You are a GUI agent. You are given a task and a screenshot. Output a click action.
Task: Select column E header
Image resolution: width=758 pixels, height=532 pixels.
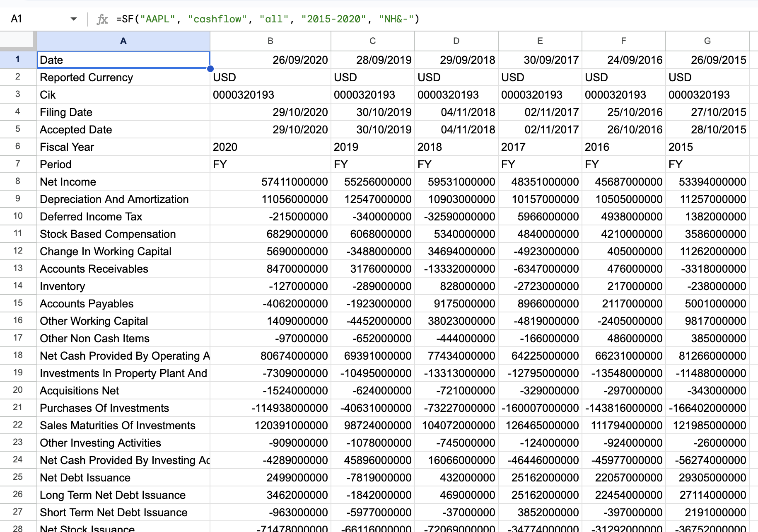coord(540,41)
